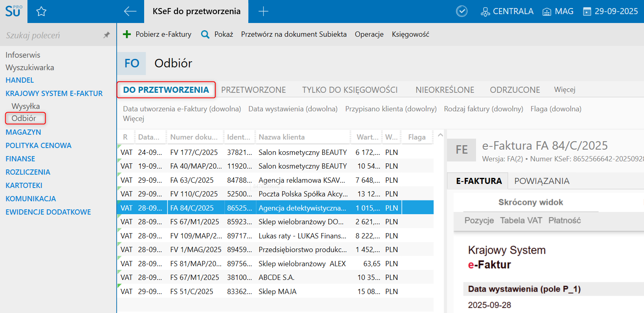Viewport: 644px width, 313px height.
Task: Jump to the Płatność section
Action: (x=564, y=220)
